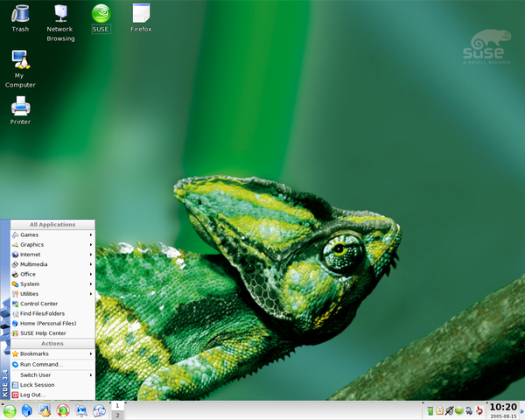Viewport: 525px width, 420px height.
Task: Open SUSE Help Center menu entry
Action: (52, 333)
